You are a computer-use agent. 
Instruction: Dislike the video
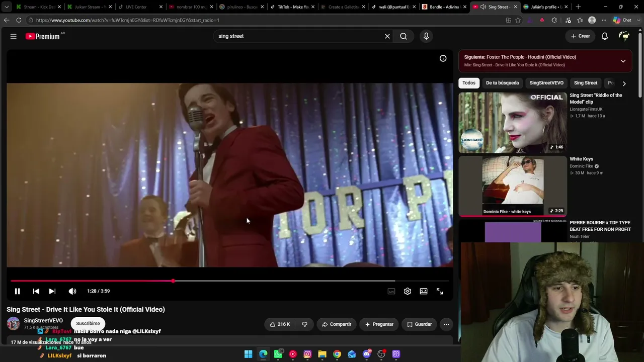point(304,324)
